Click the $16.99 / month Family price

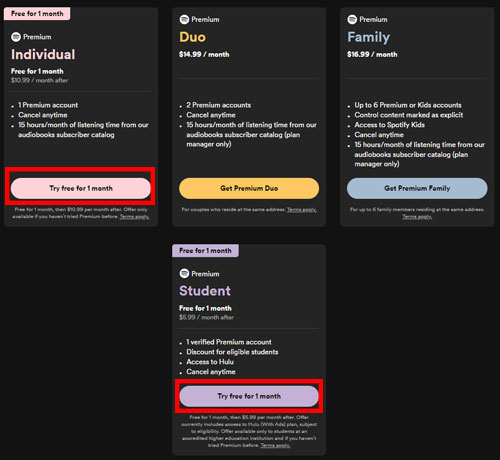372,54
